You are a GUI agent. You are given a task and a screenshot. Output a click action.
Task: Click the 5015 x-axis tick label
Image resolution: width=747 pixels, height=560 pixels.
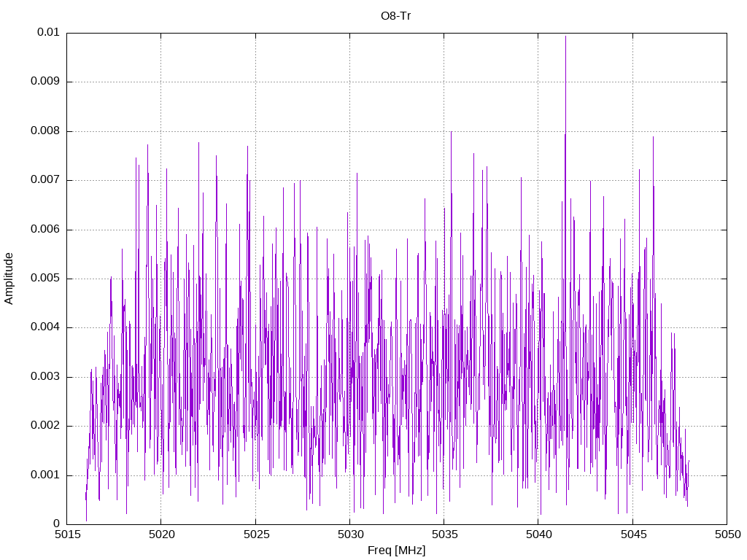(68, 534)
